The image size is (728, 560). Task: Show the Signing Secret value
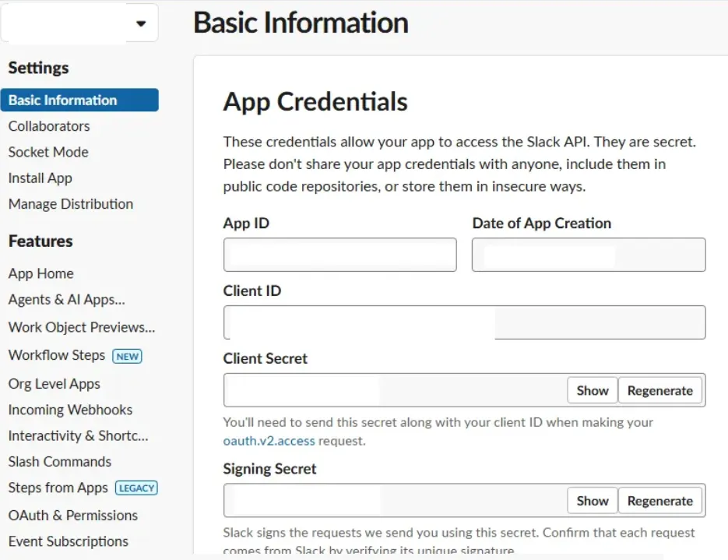click(x=593, y=501)
